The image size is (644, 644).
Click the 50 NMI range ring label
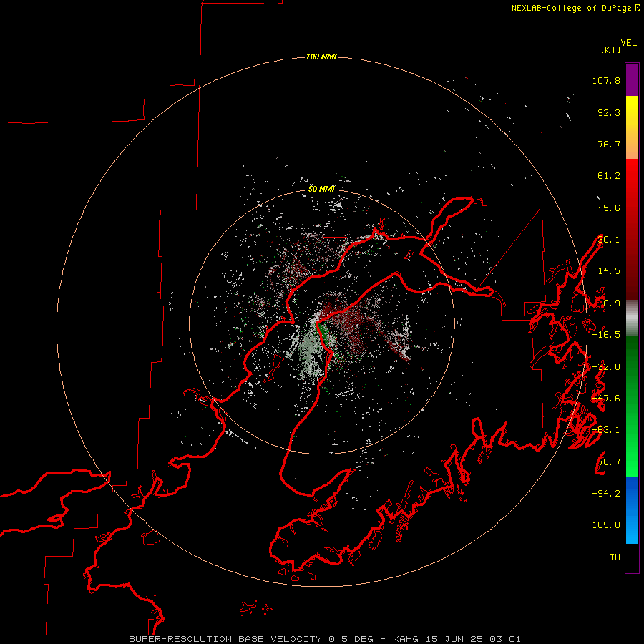tap(321, 189)
